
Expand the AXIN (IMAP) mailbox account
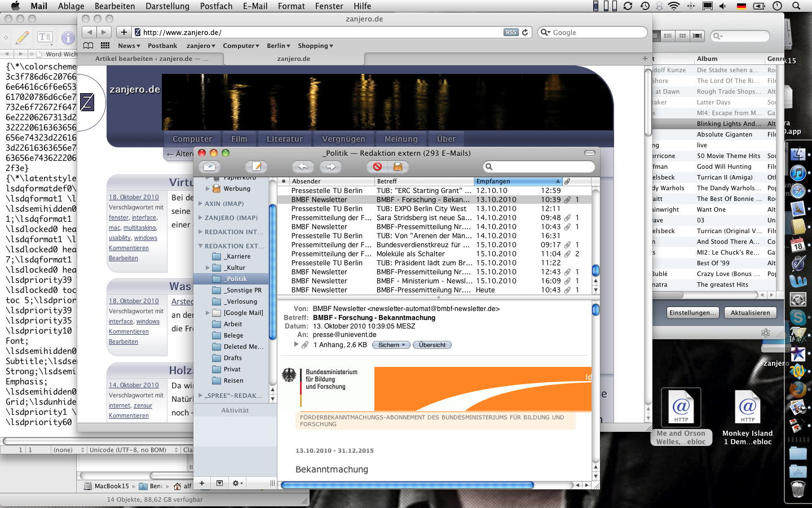pyautogui.click(x=200, y=203)
